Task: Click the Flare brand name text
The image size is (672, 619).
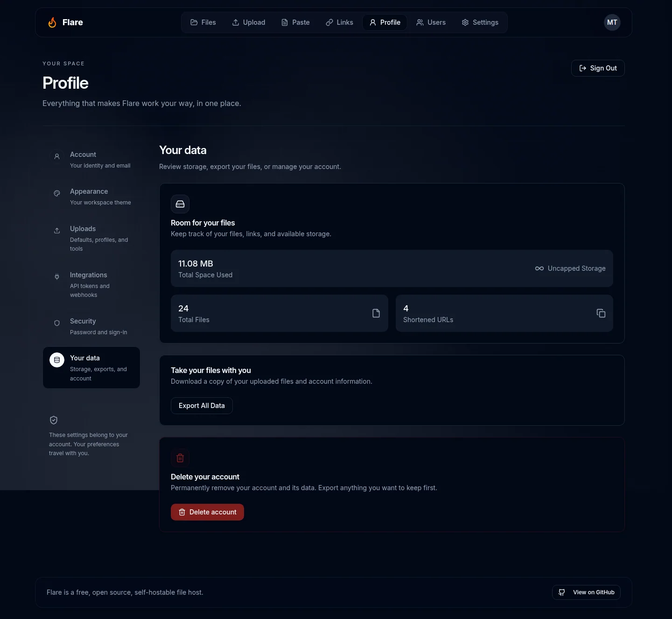Action: pos(73,22)
